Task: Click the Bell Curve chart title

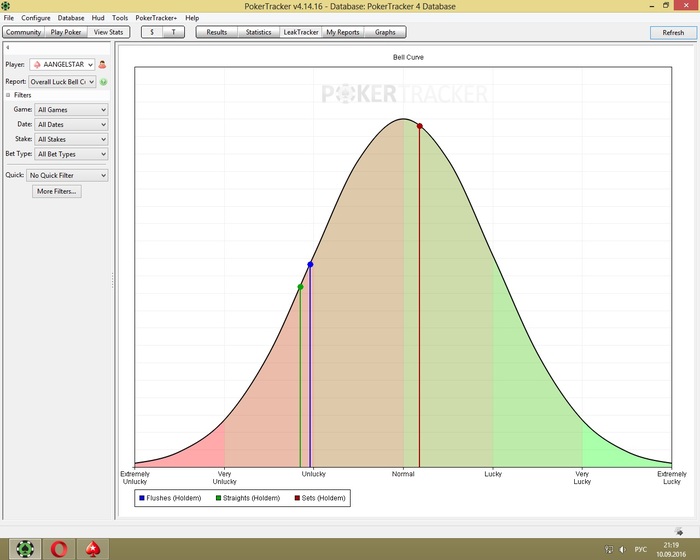Action: click(x=408, y=57)
